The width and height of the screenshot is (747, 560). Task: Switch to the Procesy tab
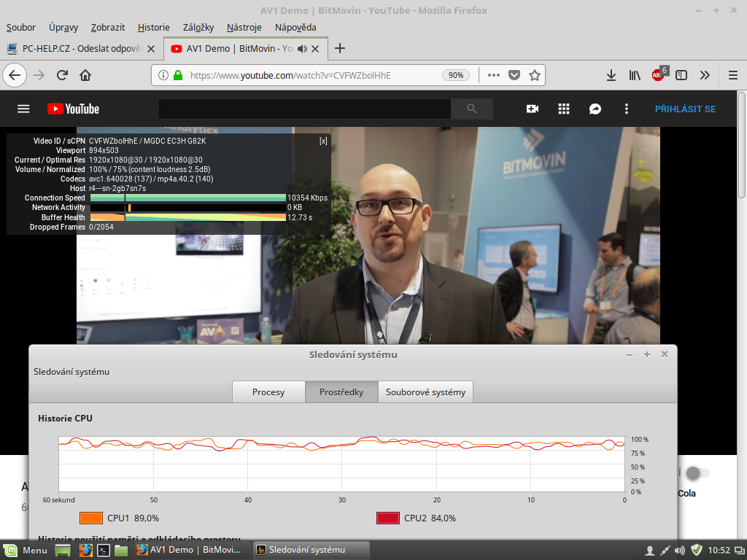(x=268, y=392)
